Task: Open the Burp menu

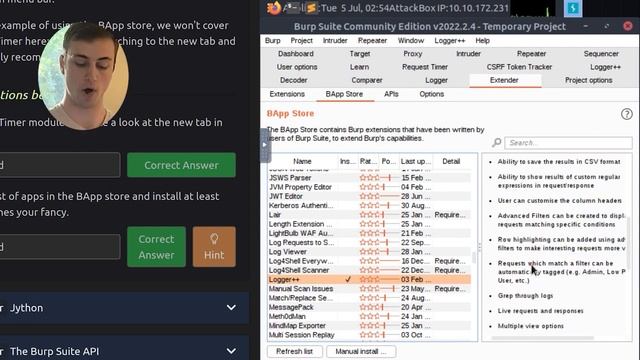Action: click(273, 40)
